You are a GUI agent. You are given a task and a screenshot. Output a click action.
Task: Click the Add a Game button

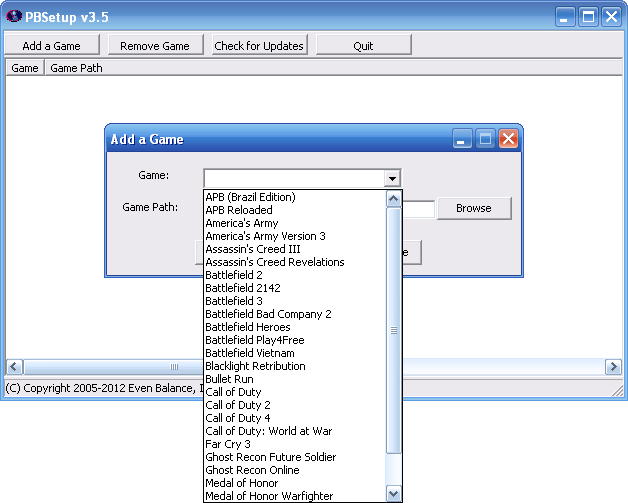coord(52,45)
